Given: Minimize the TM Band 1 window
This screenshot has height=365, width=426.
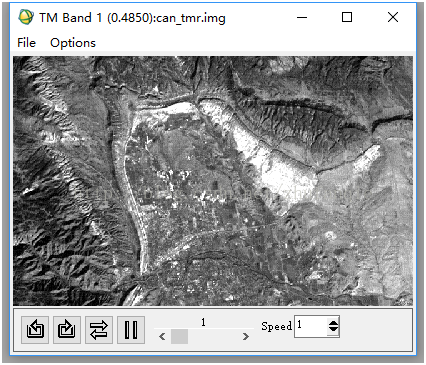Looking at the screenshot, I should tap(302, 17).
